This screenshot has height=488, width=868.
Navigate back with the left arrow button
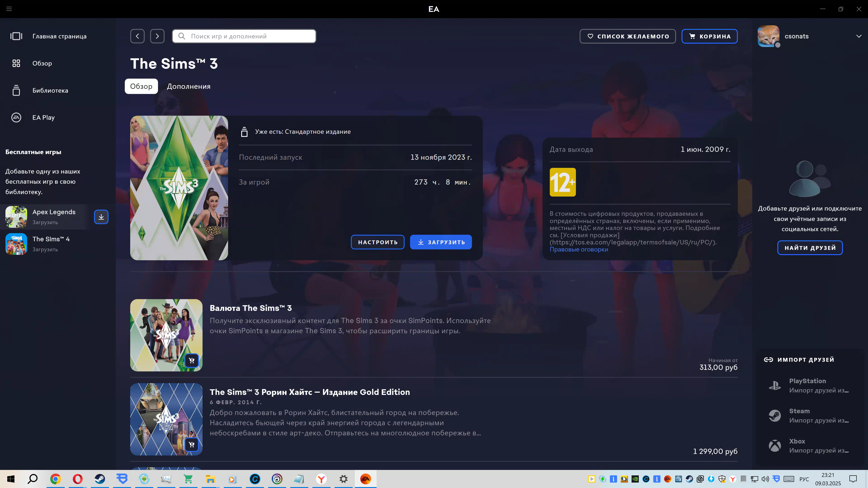click(x=137, y=36)
